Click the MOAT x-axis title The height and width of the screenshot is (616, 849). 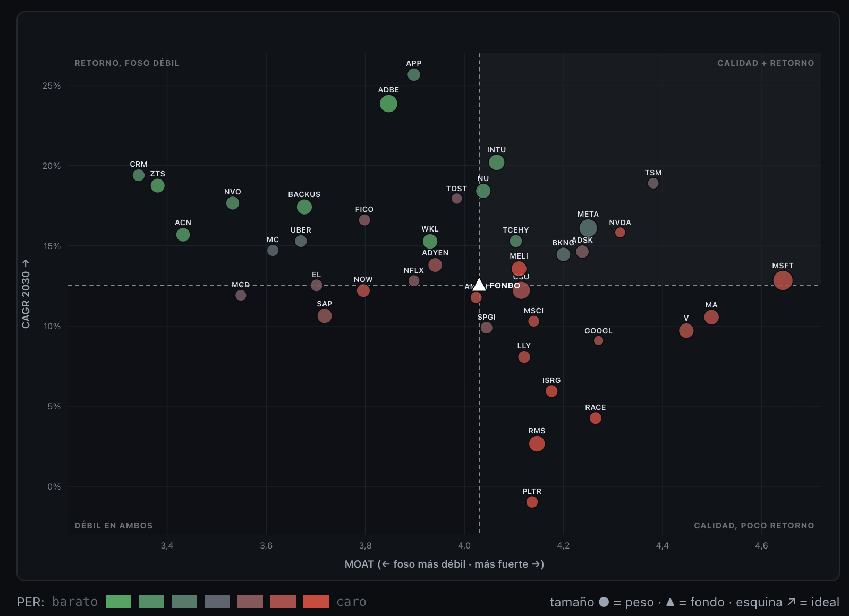coord(444,564)
